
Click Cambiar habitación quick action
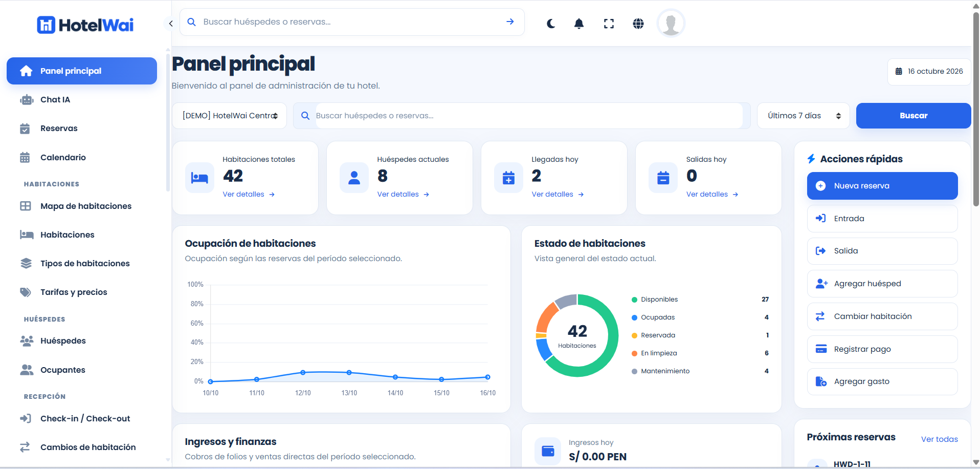click(x=882, y=316)
